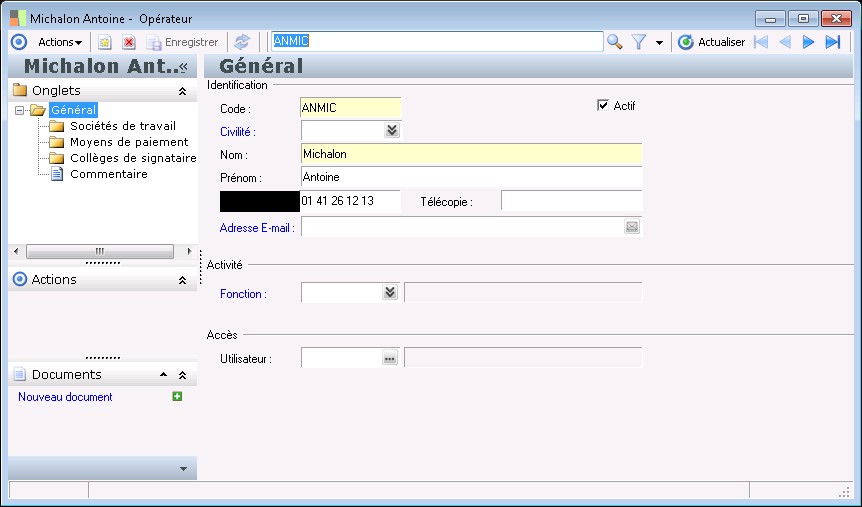Go to the next record
This screenshot has height=507, width=862.
pos(808,42)
